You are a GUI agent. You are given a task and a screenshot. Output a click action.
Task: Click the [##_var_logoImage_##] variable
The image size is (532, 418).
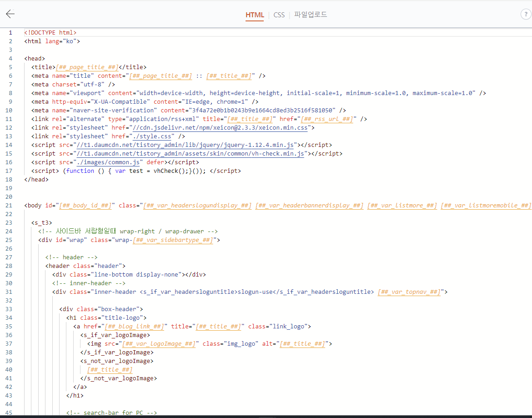159,344
